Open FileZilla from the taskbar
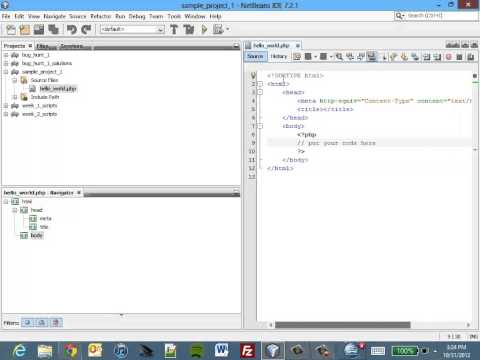The image size is (480, 360). click(247, 351)
